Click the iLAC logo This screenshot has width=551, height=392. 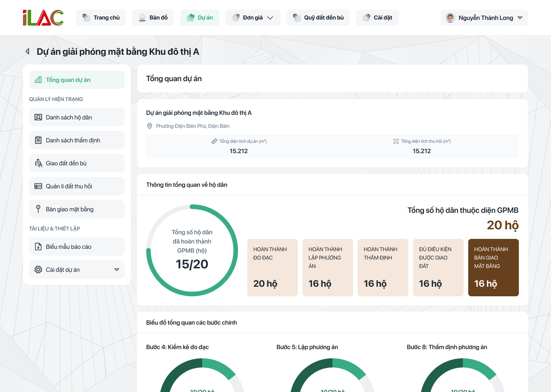coord(43,18)
